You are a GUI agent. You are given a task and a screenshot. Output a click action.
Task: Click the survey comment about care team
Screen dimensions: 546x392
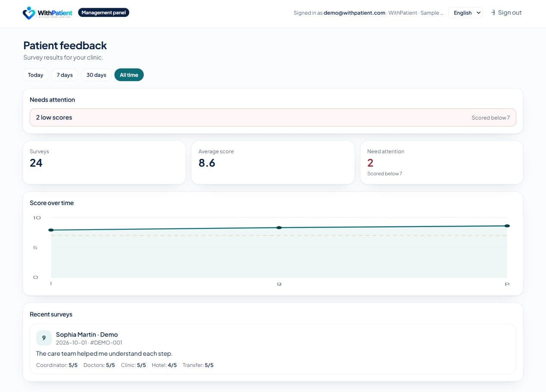pos(104,354)
